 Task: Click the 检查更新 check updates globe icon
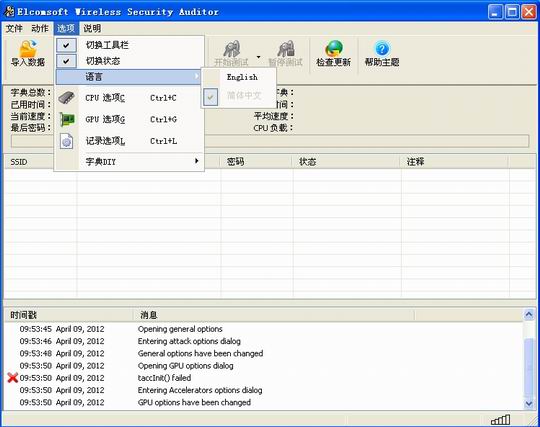(334, 49)
